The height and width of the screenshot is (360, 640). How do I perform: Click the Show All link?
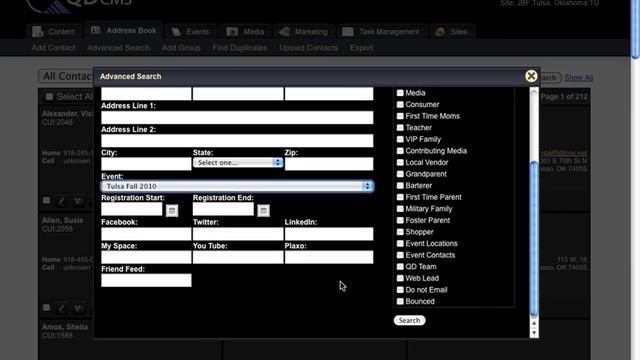click(x=578, y=78)
